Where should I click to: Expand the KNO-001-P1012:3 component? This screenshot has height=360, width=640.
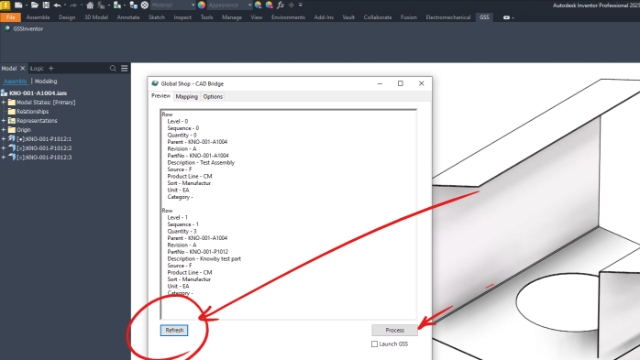[4, 157]
